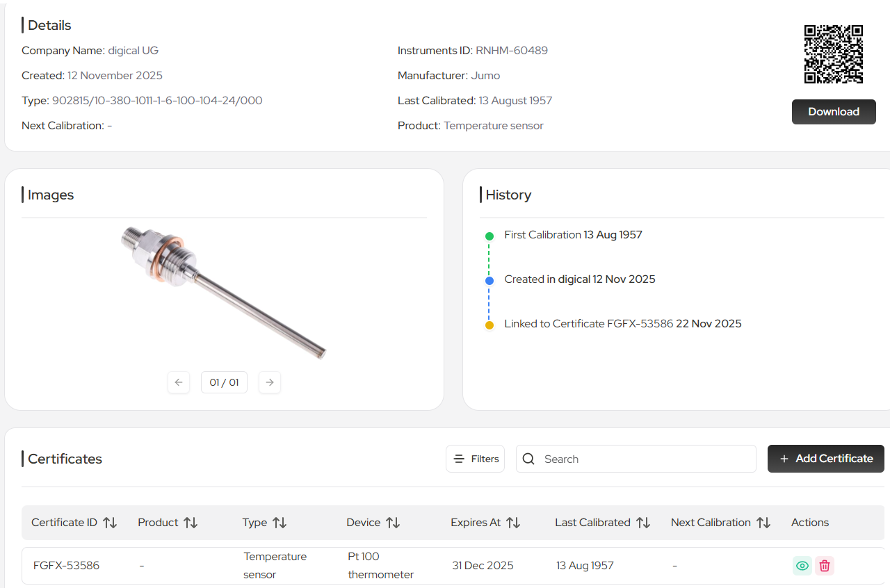Click the yellow Linked to Certificate marker
890x588 pixels.
click(489, 325)
